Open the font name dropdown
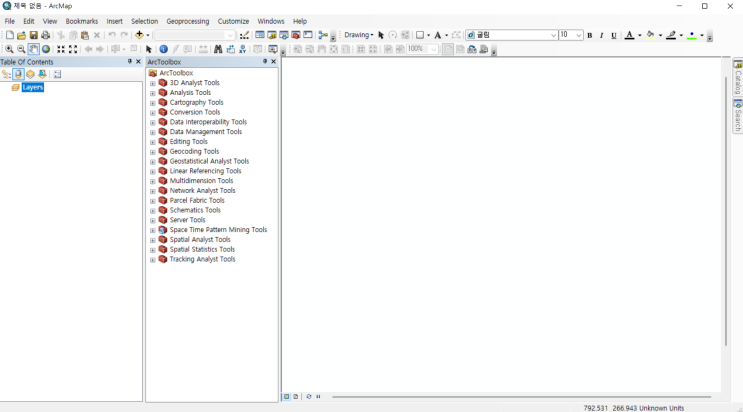This screenshot has height=412, width=743. pos(553,35)
